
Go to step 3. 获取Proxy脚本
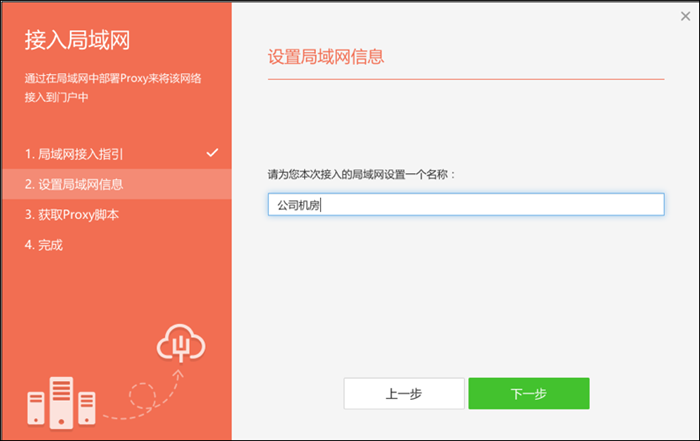coord(77,214)
